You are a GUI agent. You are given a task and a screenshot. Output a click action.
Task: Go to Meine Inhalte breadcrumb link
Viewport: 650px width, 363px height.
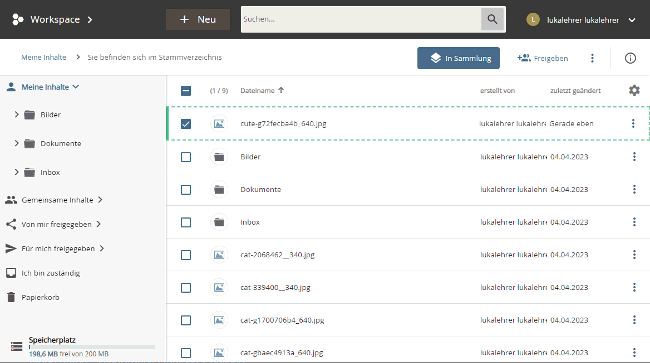(x=44, y=57)
